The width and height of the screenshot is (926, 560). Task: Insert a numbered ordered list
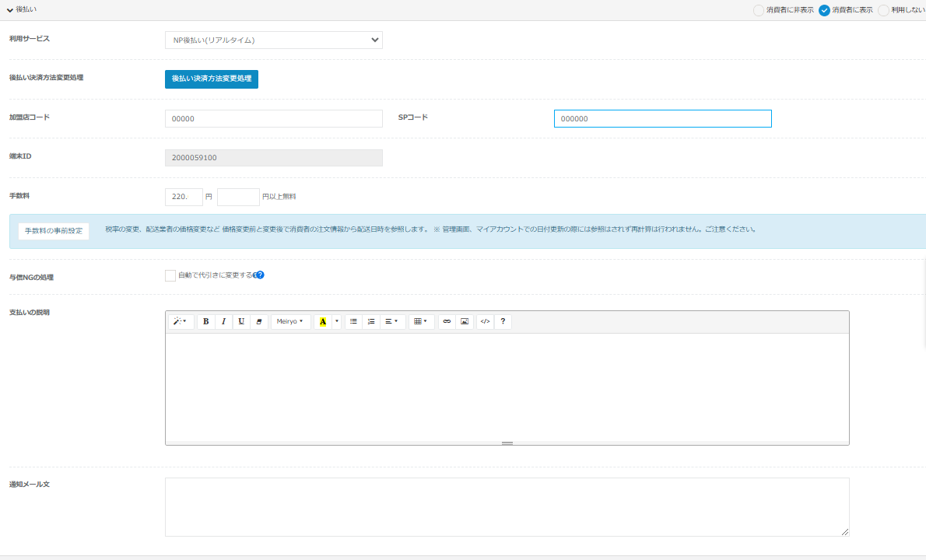(x=371, y=321)
